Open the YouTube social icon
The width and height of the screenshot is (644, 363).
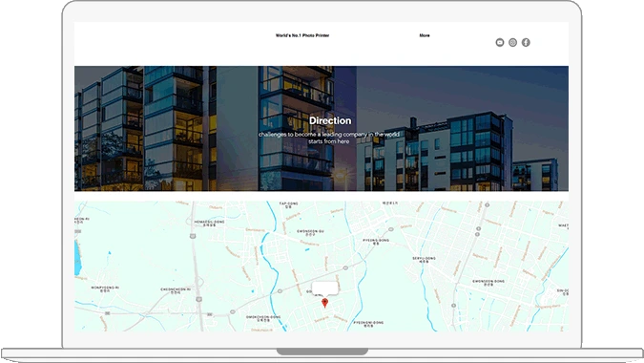pos(499,42)
